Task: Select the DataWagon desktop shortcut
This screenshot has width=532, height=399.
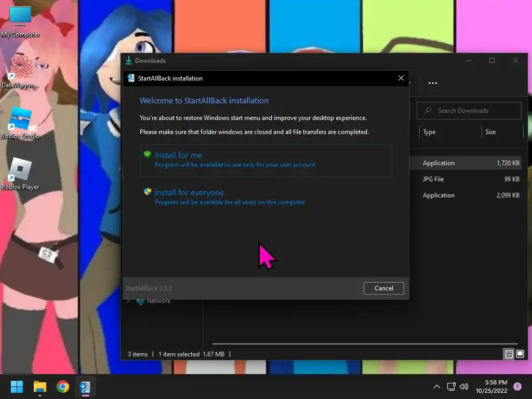Action: 20,71
